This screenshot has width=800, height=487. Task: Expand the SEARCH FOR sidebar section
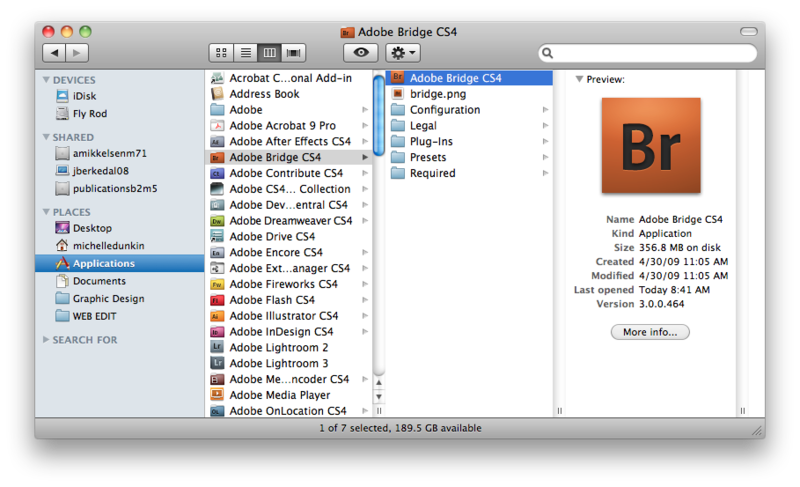click(45, 340)
